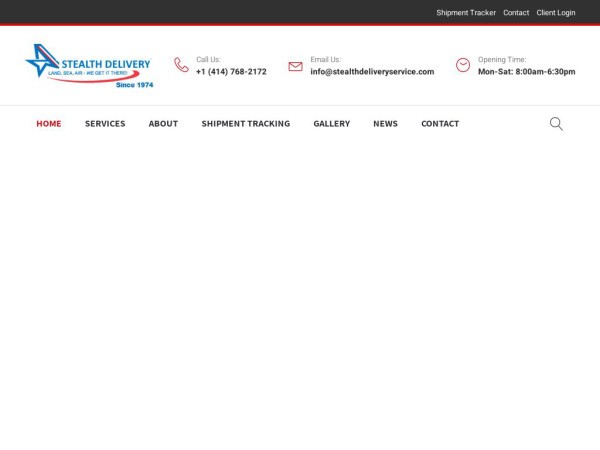The image size is (600, 450).
Task: Open Shipment Tracking in main navigation
Action: 246,124
